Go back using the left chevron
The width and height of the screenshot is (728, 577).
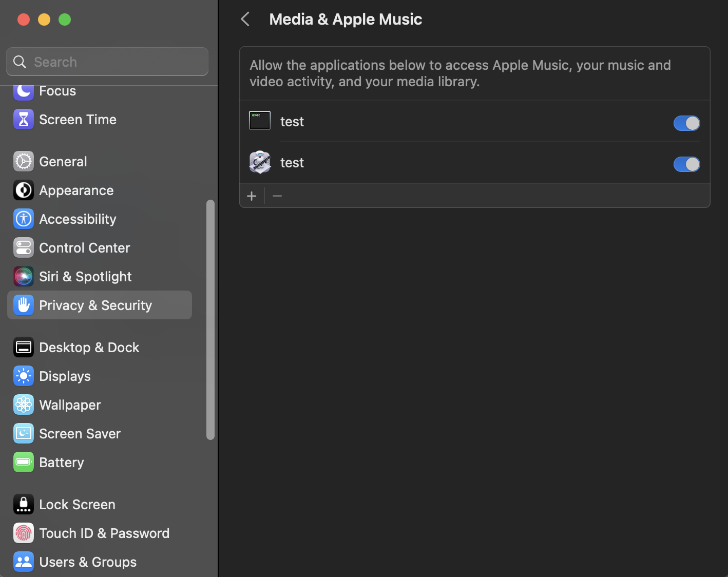pyautogui.click(x=245, y=20)
